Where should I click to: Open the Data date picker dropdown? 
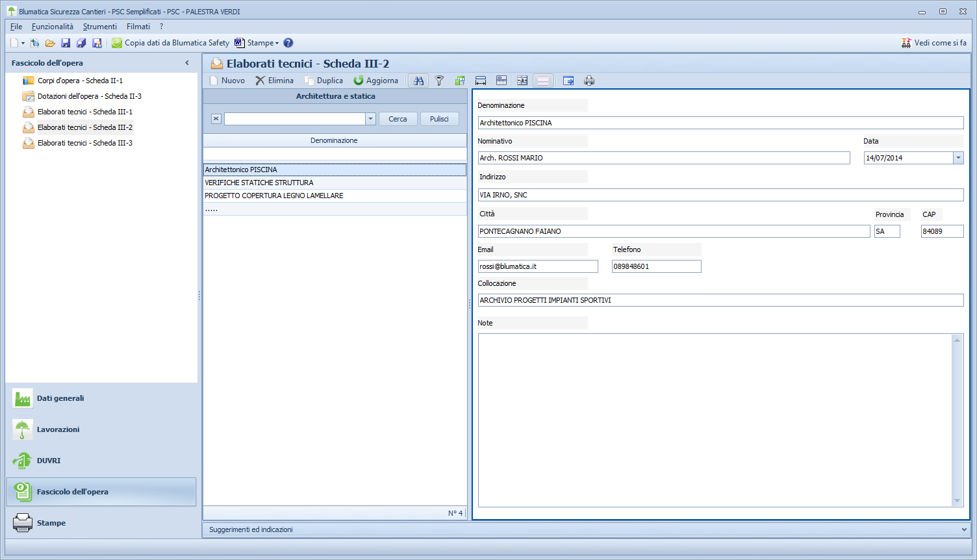[958, 158]
